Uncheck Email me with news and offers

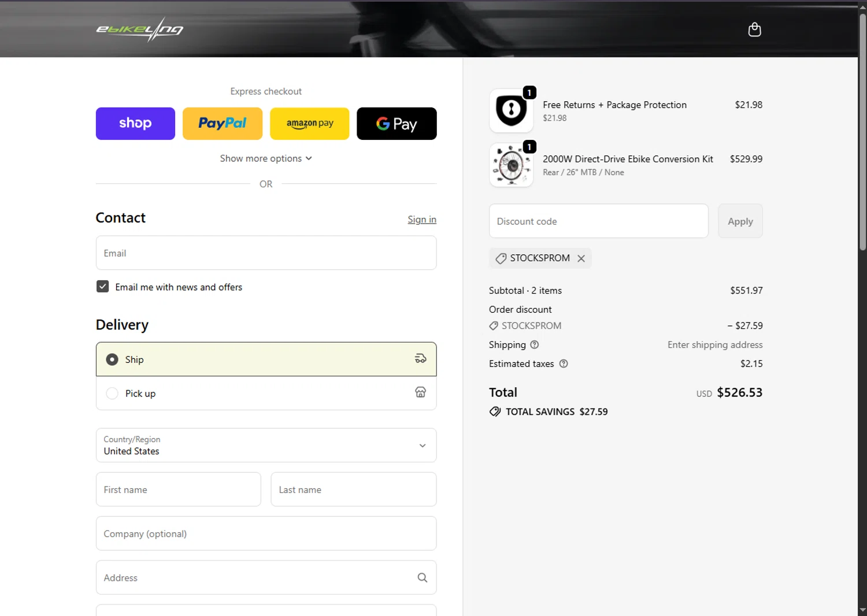102,287
